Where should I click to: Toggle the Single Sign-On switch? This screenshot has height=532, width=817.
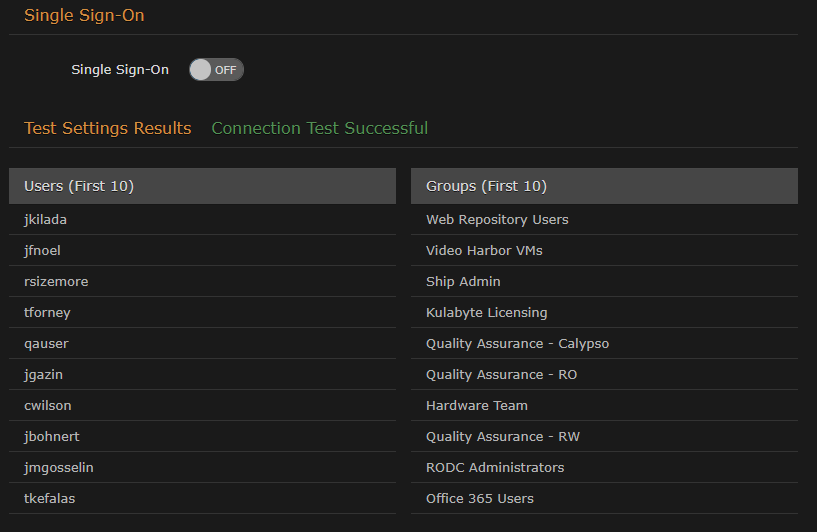(216, 70)
